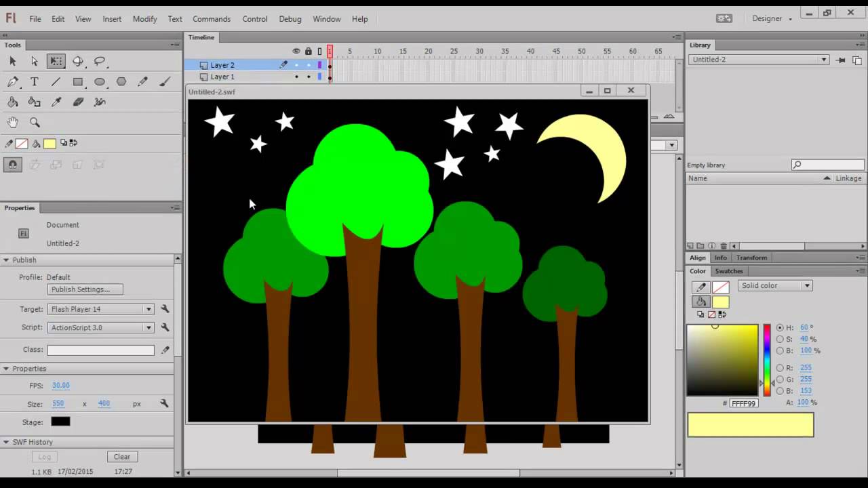Screen dimensions: 868x488
Task: Select the Subselection (white arrow) tool
Action: pyautogui.click(x=35, y=62)
